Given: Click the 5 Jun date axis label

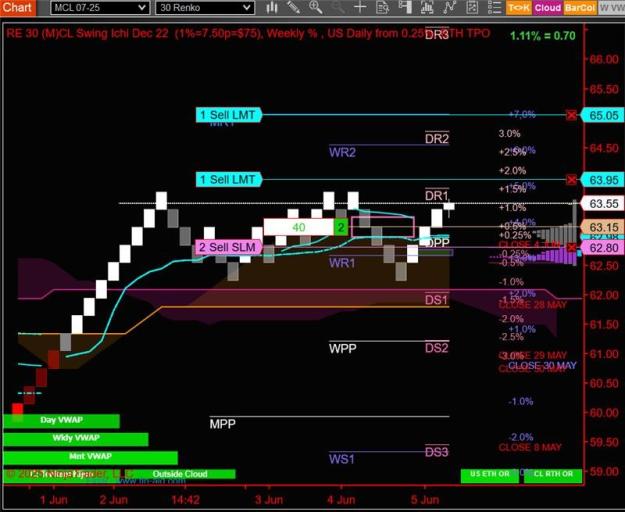Looking at the screenshot, I should (425, 500).
